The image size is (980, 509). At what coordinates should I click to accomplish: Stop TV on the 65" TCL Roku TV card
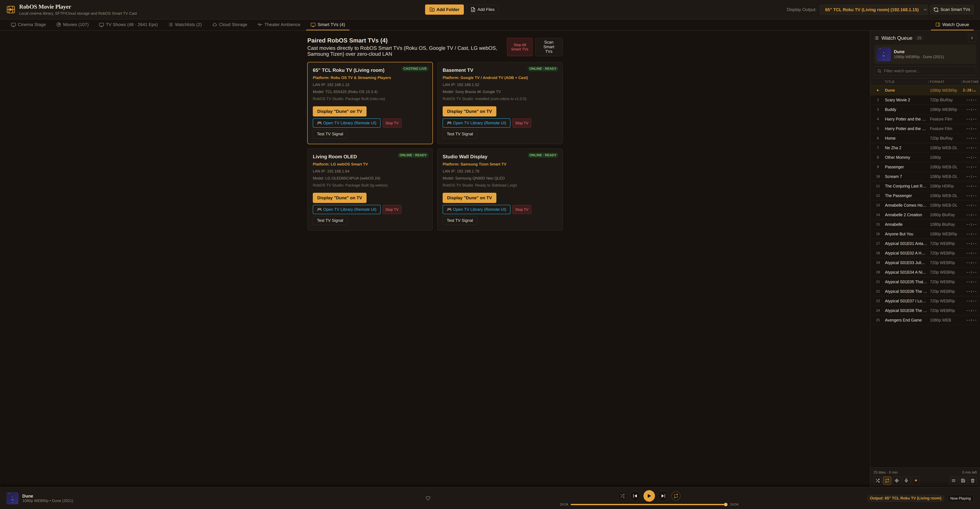click(x=392, y=123)
